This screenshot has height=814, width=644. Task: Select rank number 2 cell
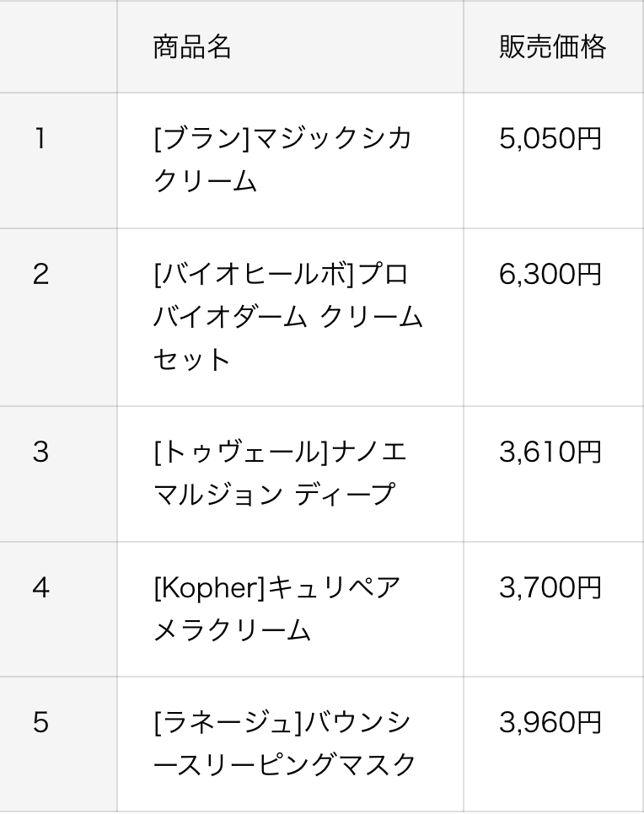coord(40,274)
